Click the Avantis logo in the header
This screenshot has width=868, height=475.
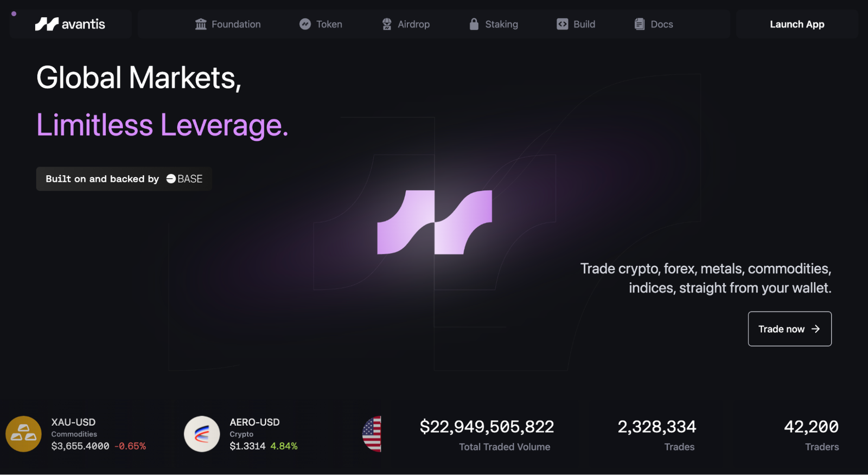pos(70,24)
